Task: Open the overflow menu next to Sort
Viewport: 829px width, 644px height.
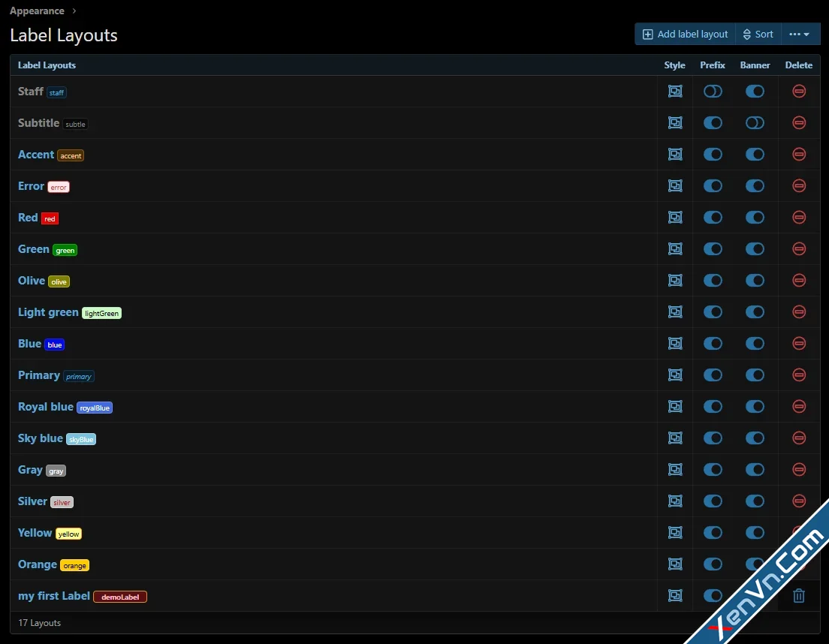Action: coord(800,33)
